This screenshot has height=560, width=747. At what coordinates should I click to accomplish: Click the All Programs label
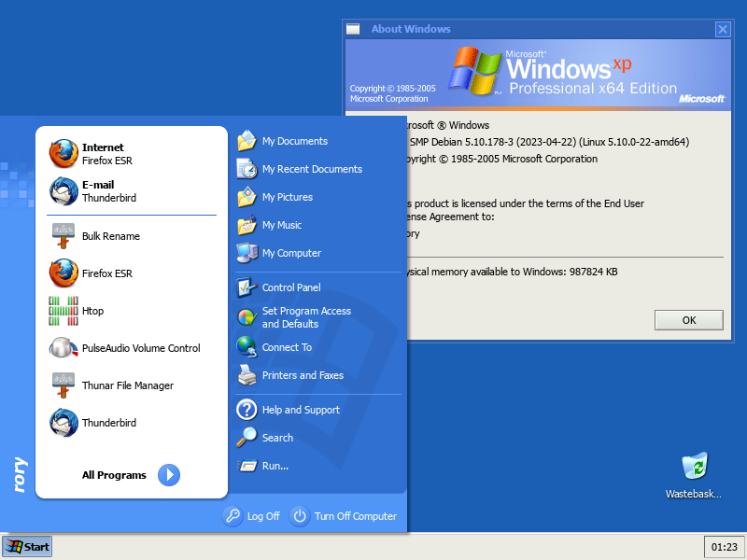click(x=114, y=475)
